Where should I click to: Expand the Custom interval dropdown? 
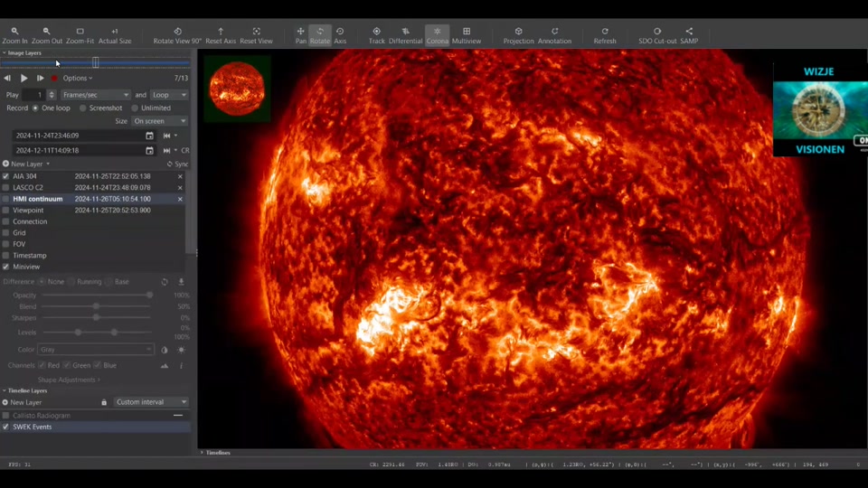[151, 402]
